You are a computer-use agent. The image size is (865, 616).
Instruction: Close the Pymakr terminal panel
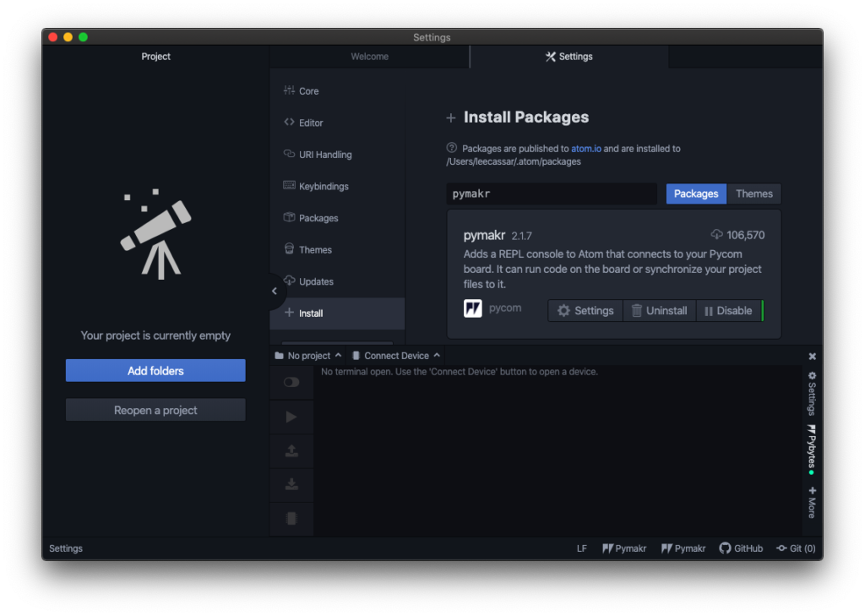coord(812,357)
